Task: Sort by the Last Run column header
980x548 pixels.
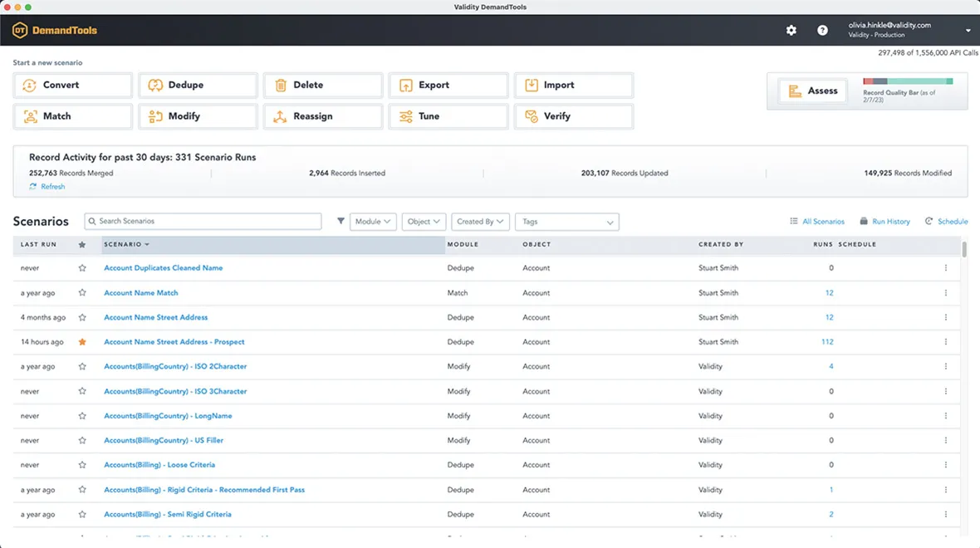Action: click(x=39, y=245)
